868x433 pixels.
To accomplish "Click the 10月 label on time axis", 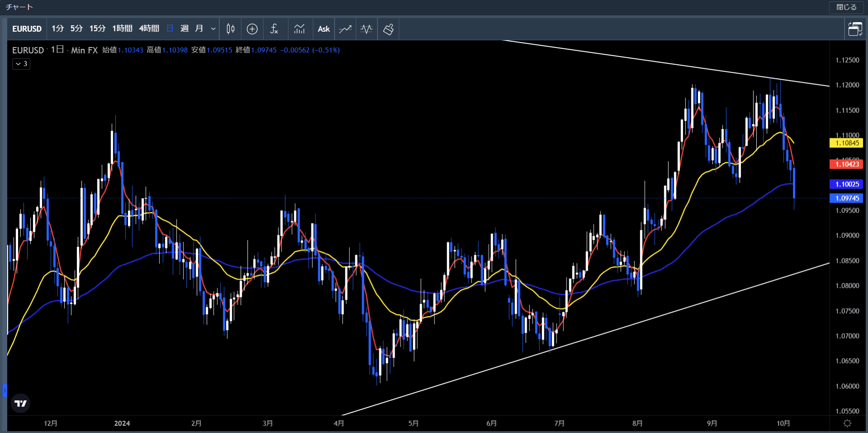I will [783, 423].
